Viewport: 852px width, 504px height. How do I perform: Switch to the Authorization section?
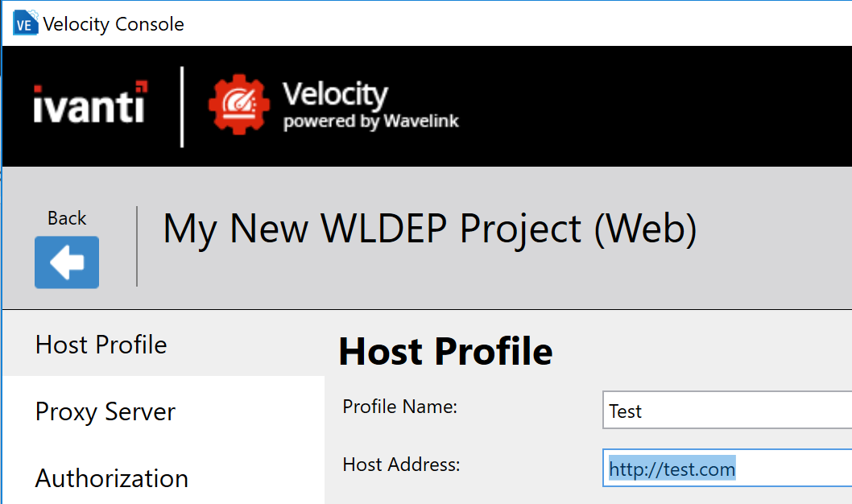[x=111, y=478]
